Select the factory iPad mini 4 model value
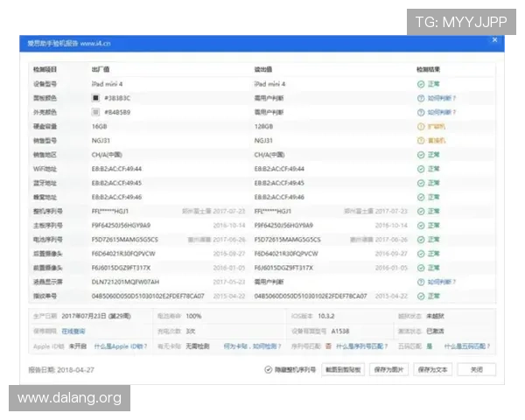This screenshot has height=420, width=525. [x=107, y=84]
